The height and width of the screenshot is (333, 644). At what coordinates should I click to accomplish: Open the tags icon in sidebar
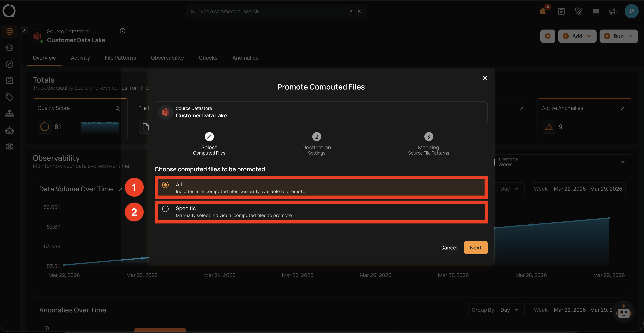(10, 97)
